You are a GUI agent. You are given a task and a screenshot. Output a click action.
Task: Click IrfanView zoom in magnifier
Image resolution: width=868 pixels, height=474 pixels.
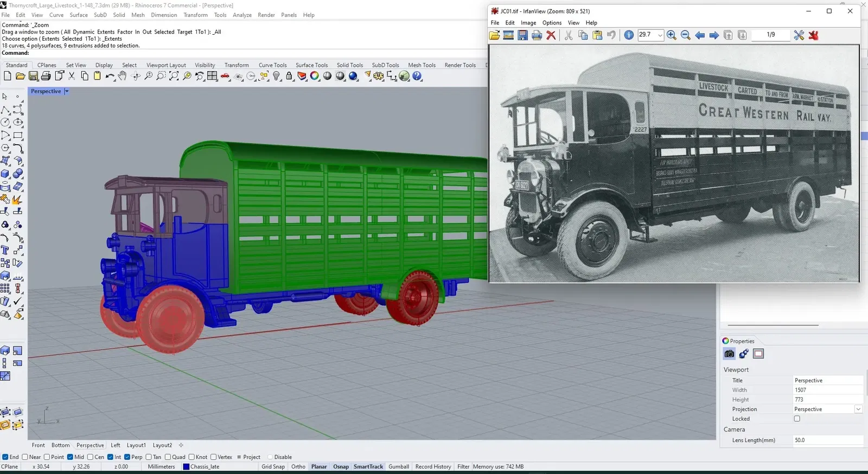click(x=671, y=35)
